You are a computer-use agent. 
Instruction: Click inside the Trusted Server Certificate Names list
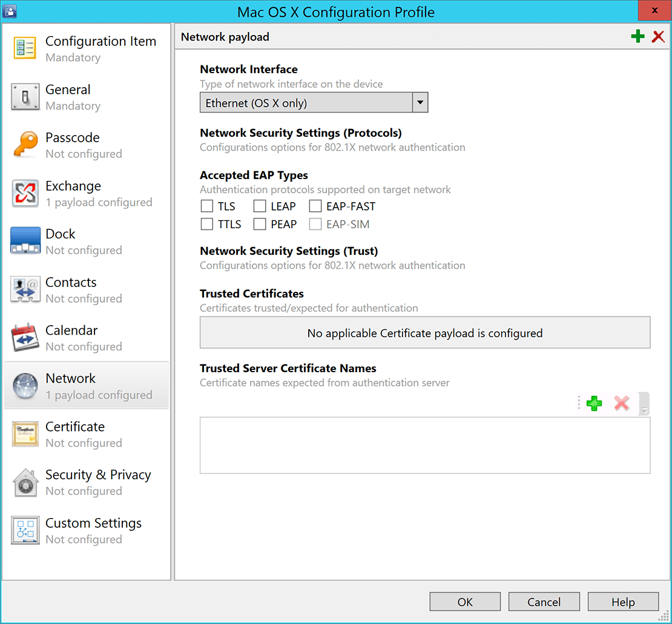(x=424, y=445)
